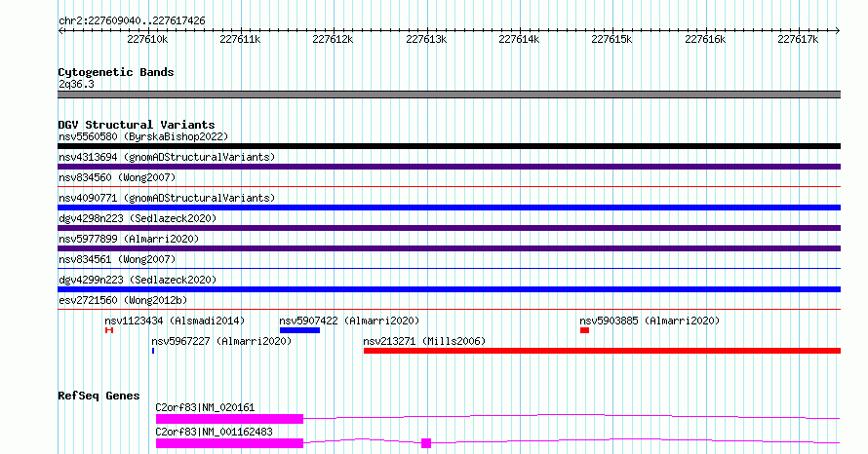Open the nsv1123434 (Alsmadi2014) variant label
Viewport: 868px width, 454px height.
[x=175, y=321]
